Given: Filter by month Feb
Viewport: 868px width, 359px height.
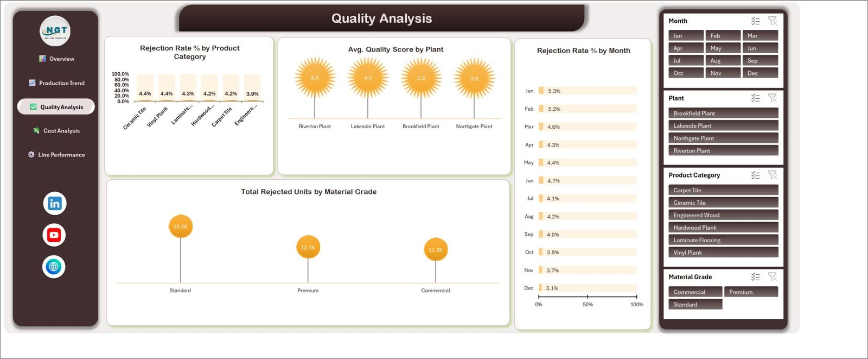Looking at the screenshot, I should coord(723,36).
